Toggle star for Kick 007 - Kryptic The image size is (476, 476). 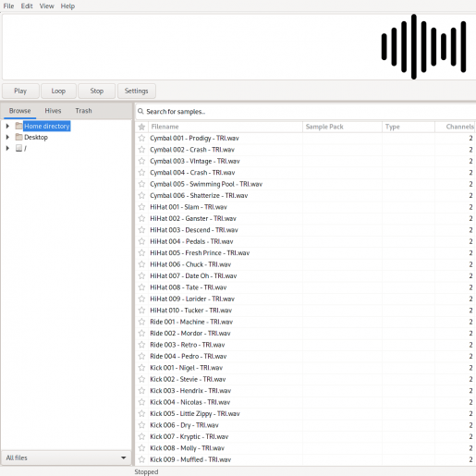point(141,436)
